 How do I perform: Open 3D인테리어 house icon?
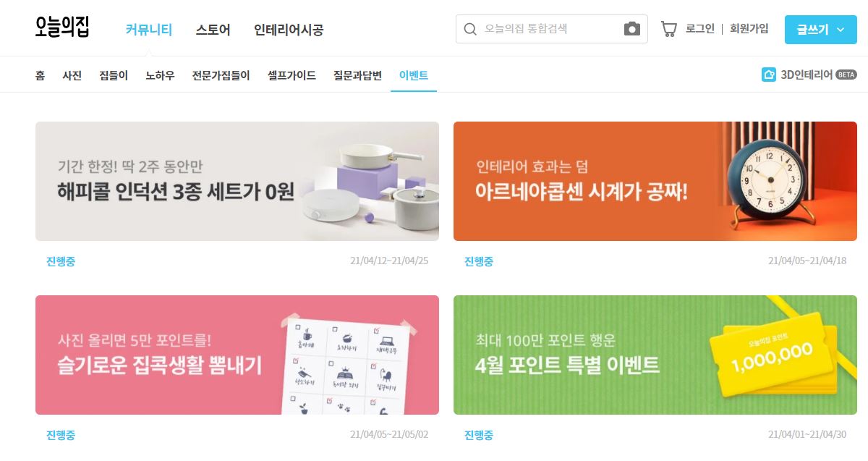pyautogui.click(x=769, y=75)
